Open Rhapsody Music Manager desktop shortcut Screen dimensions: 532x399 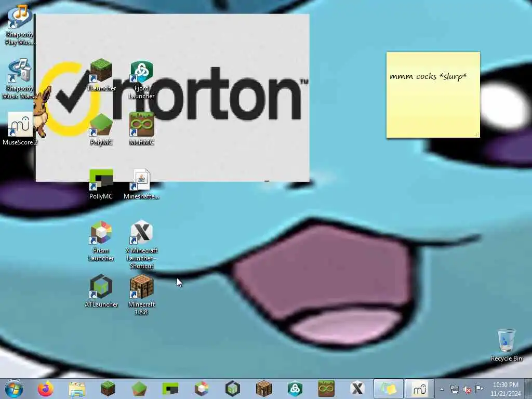[20, 79]
